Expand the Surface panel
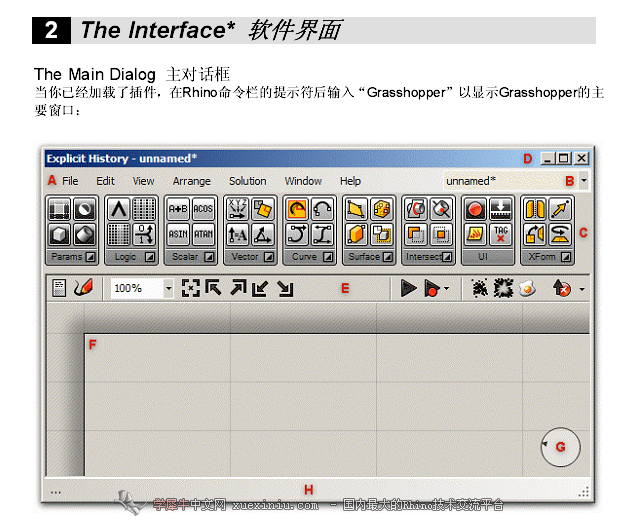This screenshot has height=525, width=620. [x=388, y=257]
